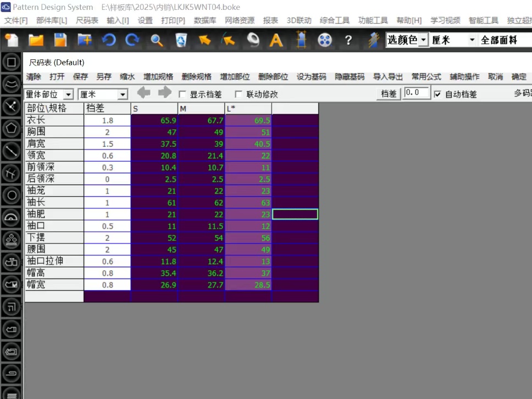Open the 部件库[L] menu
The height and width of the screenshot is (399, 532).
point(52,20)
